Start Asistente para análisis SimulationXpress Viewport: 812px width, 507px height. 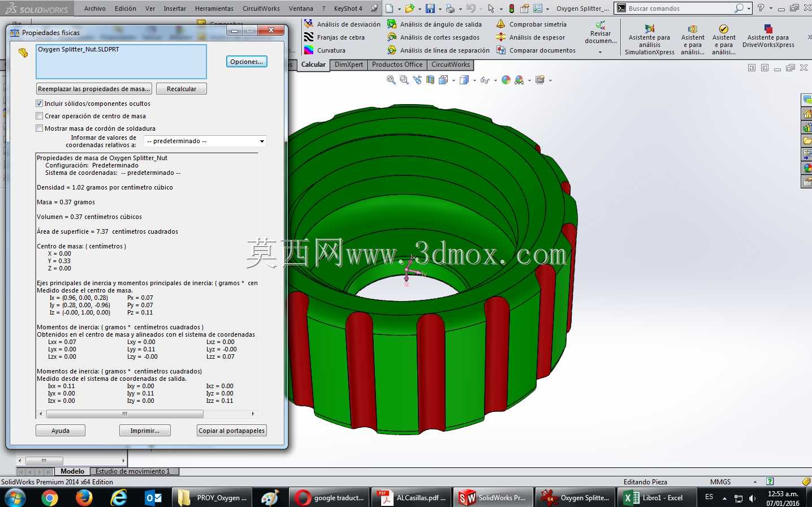tap(649, 40)
